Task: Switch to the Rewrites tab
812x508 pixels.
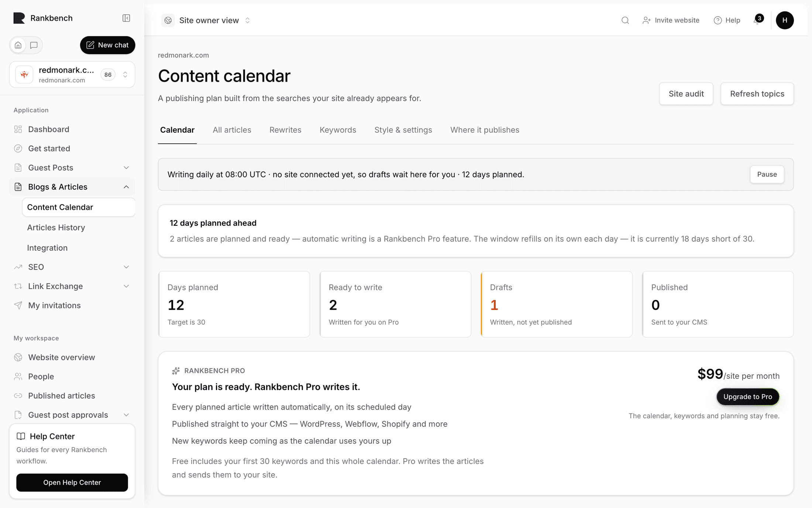Action: [285, 130]
